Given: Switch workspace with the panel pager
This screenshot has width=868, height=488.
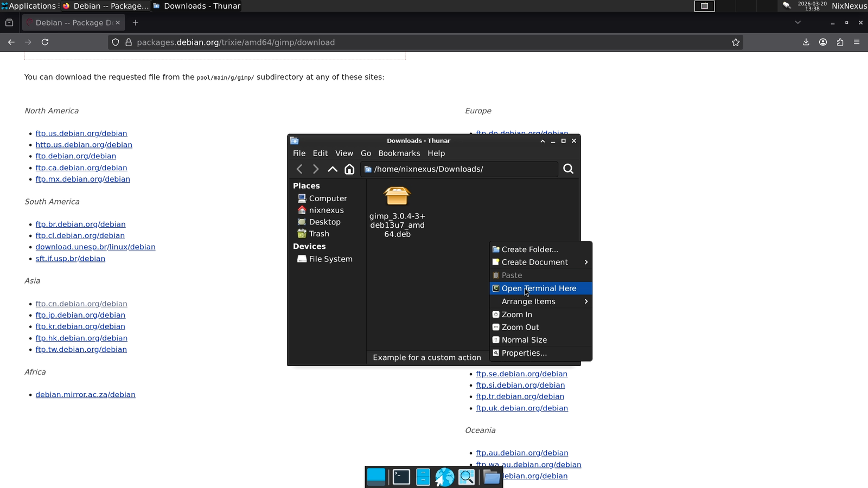Looking at the screenshot, I should click(704, 6).
